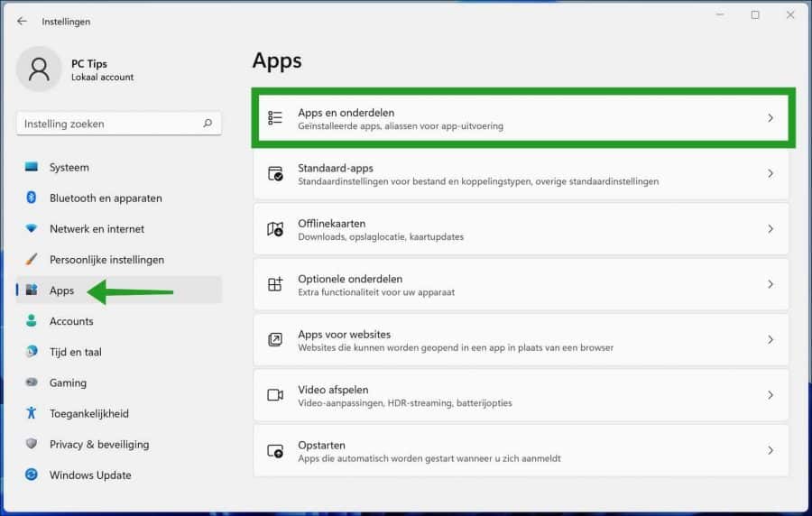Select Accounts in the sidebar
This screenshot has width=812, height=516.
[119, 321]
